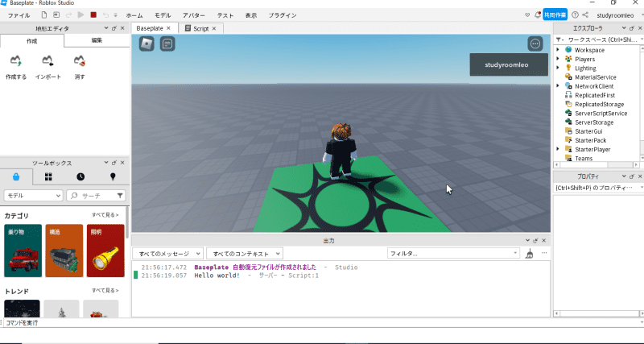644x344 pixels.
Task: Click the studyroomleo player list entry
Action: (509, 64)
